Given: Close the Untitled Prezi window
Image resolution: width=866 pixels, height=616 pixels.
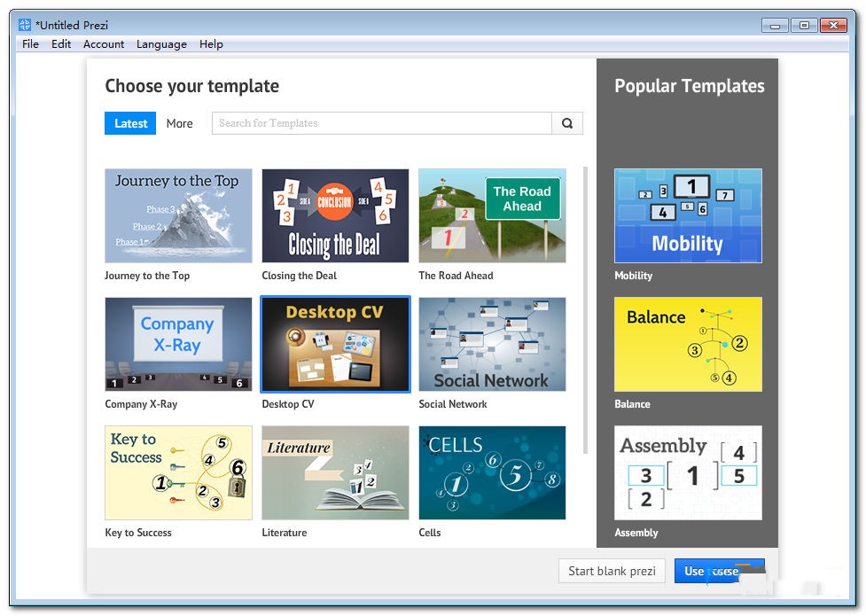Looking at the screenshot, I should 833,26.
